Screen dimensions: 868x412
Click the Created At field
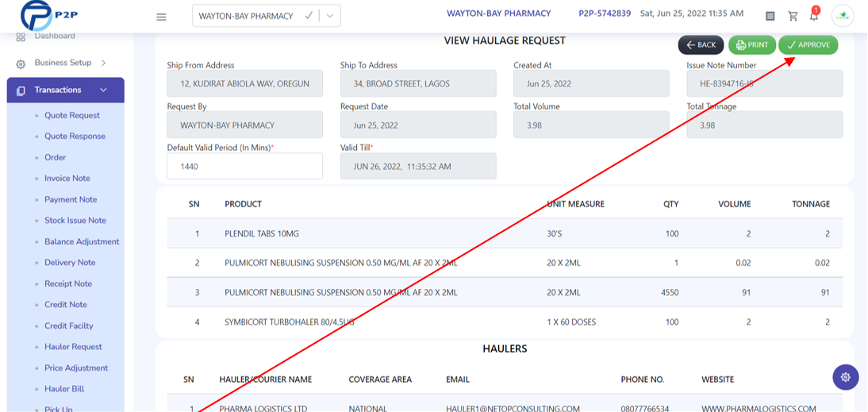591,83
